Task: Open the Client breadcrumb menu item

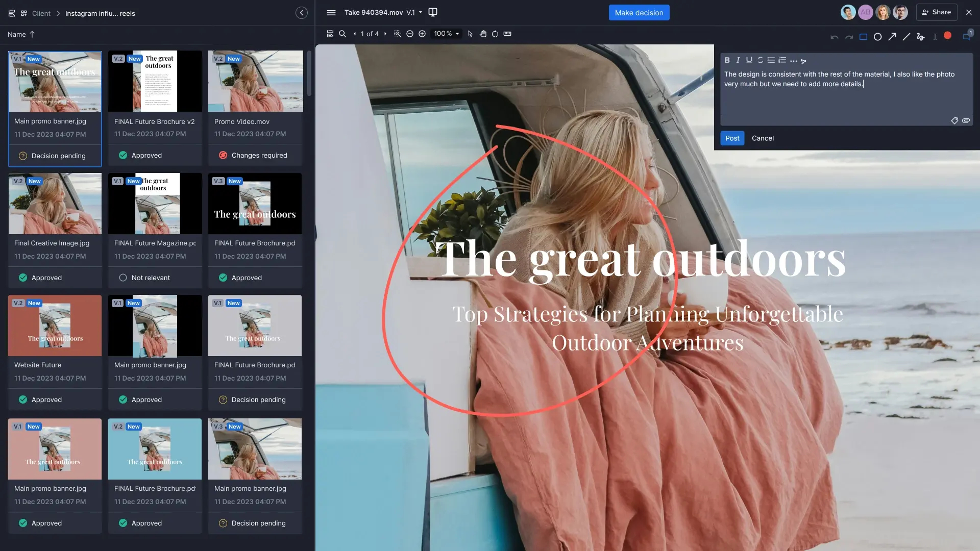Action: pyautogui.click(x=41, y=13)
